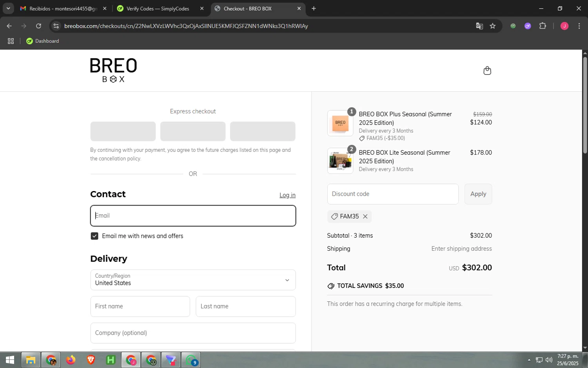Click the browser address bar URL
588x368 pixels.
point(186,26)
